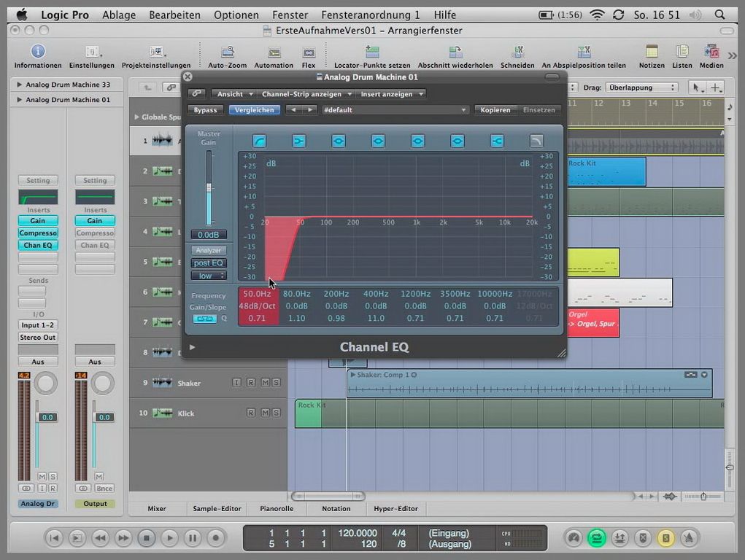This screenshot has height=560, width=745.
Task: Toggle the yellow solo button in transport
Action: pyautogui.click(x=665, y=538)
